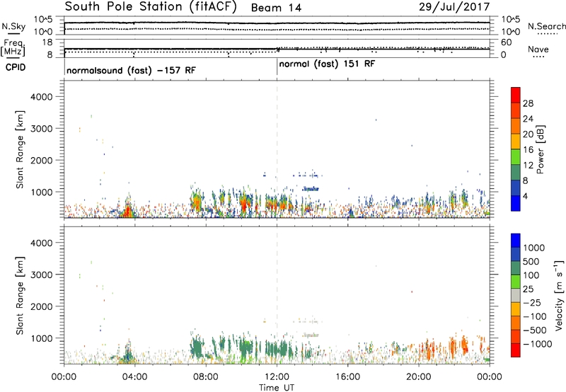Click the 1000 tick in velocity panel
Image resolution: width=566 pixels, height=392 pixels.
pos(41,338)
